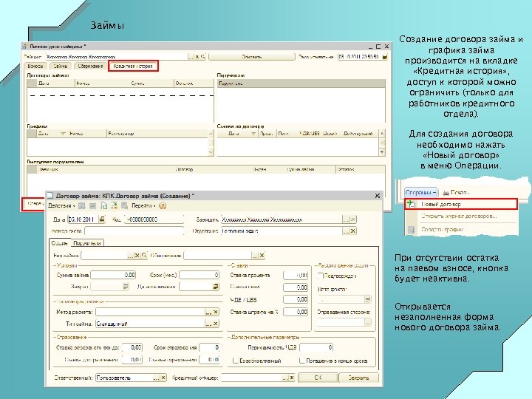This screenshot has width=532, height=399.
Task: Open the Перейти dropdown in loan contract toolbar
Action: [x=143, y=205]
